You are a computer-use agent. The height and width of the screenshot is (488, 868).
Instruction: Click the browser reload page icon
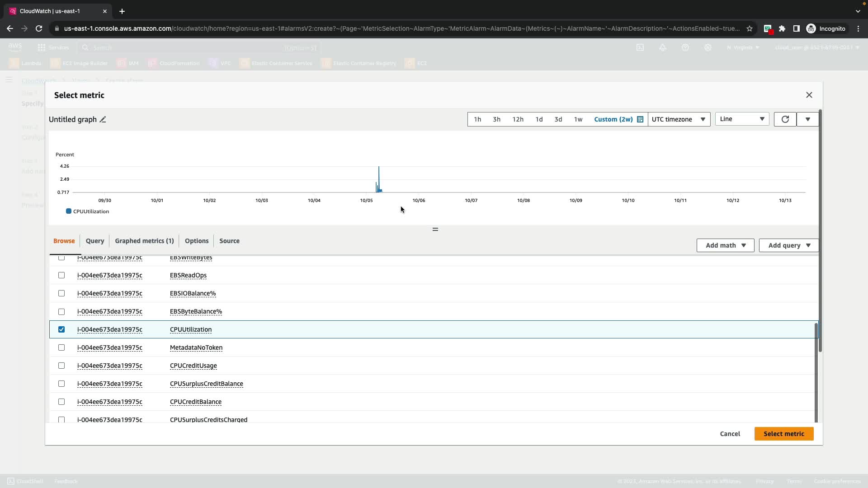click(x=39, y=28)
